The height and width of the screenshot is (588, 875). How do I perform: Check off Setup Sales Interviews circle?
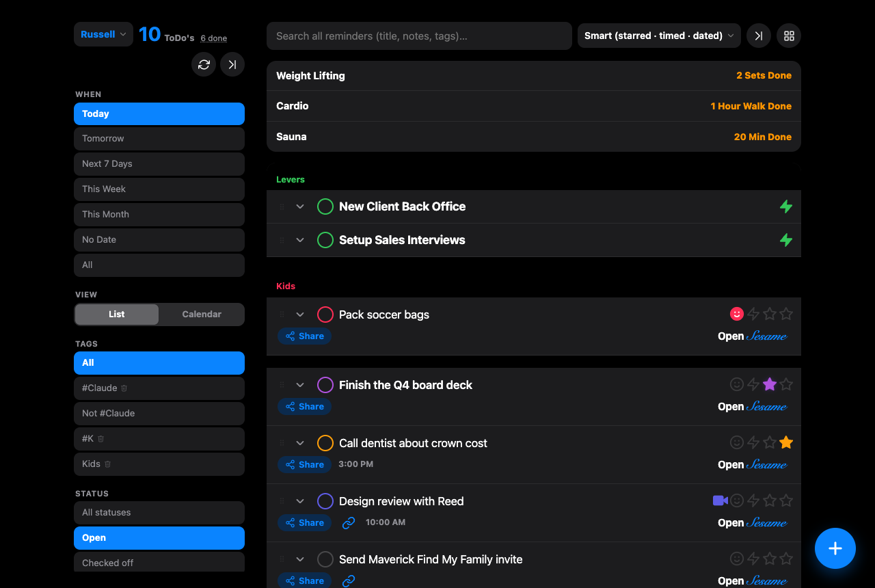[325, 240]
